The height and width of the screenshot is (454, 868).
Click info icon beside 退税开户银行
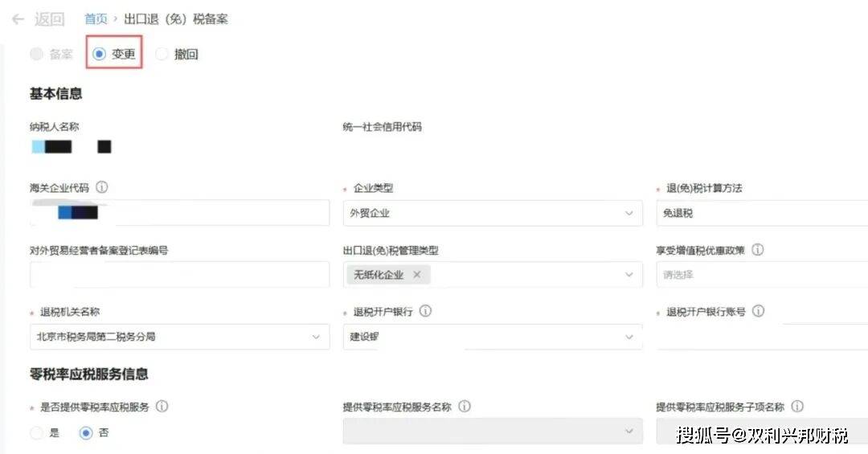[425, 311]
